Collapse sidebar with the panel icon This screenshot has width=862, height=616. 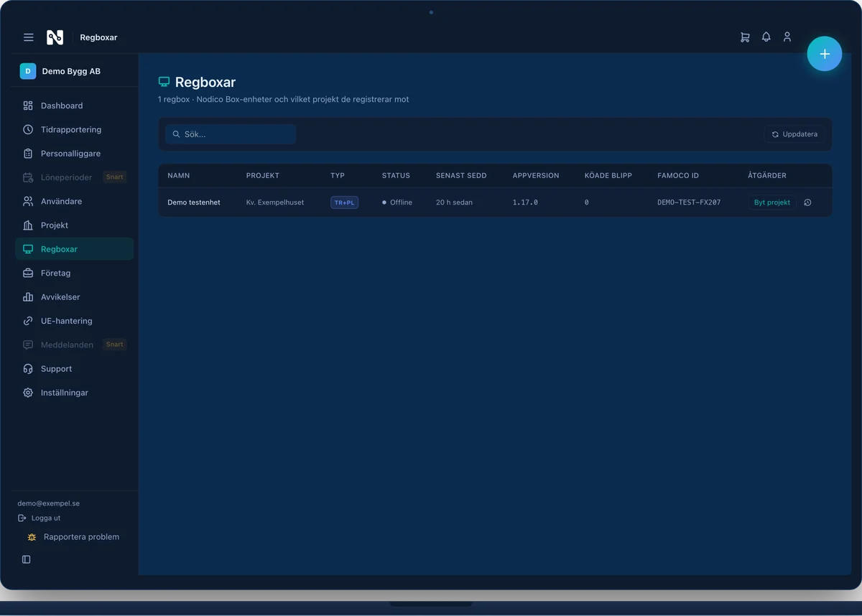click(27, 559)
